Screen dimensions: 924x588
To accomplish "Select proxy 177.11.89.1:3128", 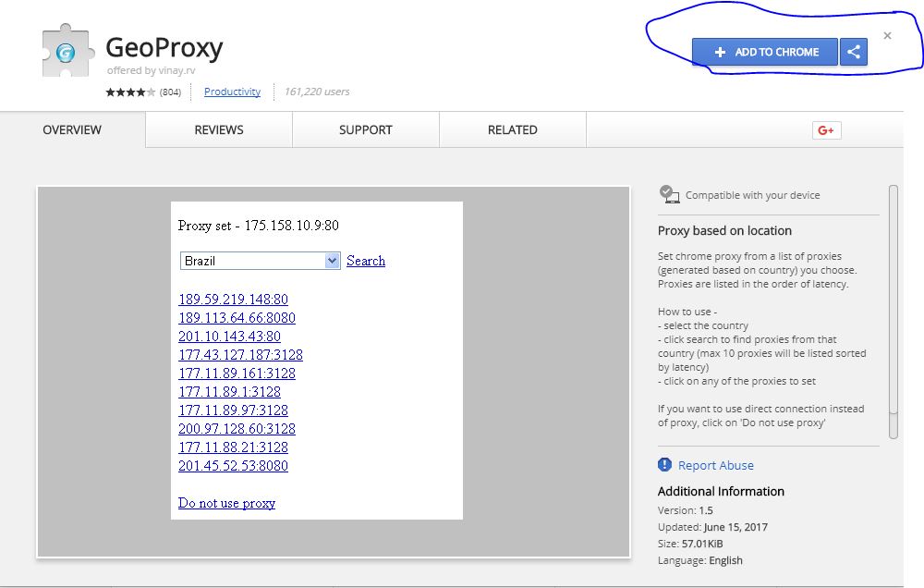I will point(229,392).
